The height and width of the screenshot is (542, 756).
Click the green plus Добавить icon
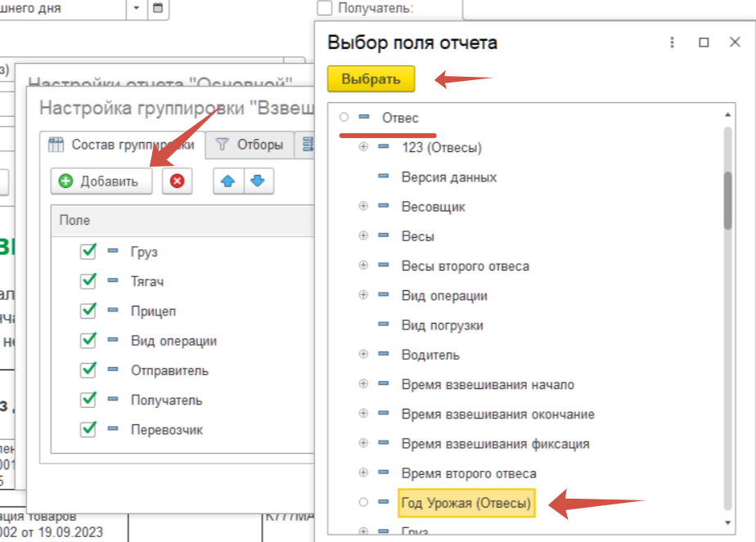point(66,181)
